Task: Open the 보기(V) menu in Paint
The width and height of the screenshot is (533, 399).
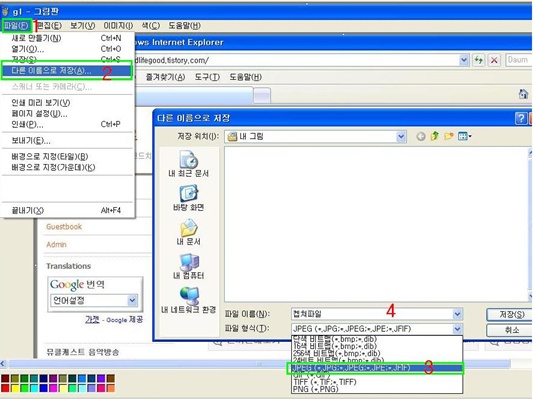Action: tap(82, 25)
